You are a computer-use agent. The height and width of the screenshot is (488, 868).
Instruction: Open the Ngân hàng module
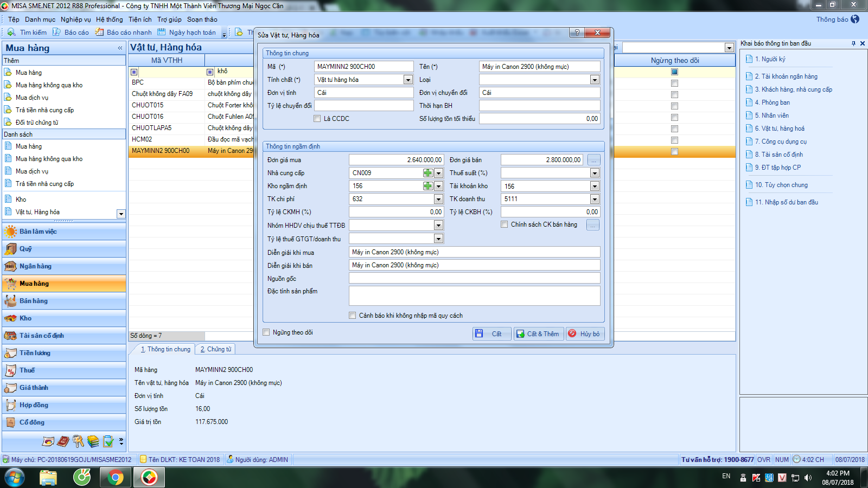pyautogui.click(x=64, y=266)
